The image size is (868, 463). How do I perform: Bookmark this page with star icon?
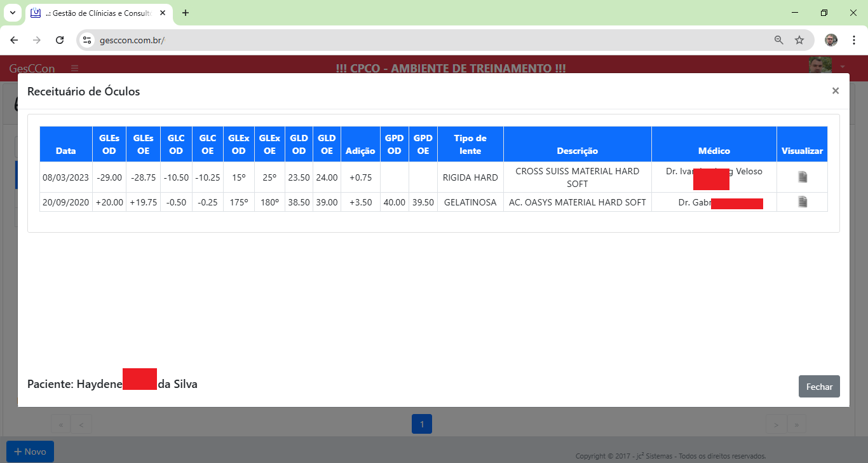point(799,40)
